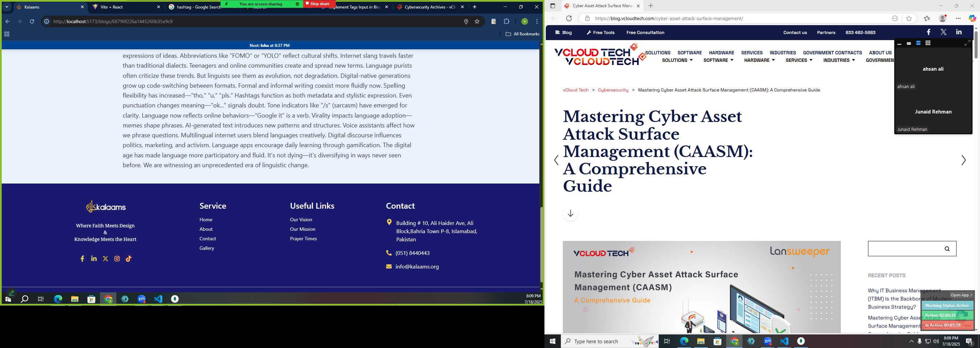This screenshot has height=348, width=980.
Task: Click Free Consultation link
Action: tap(645, 32)
